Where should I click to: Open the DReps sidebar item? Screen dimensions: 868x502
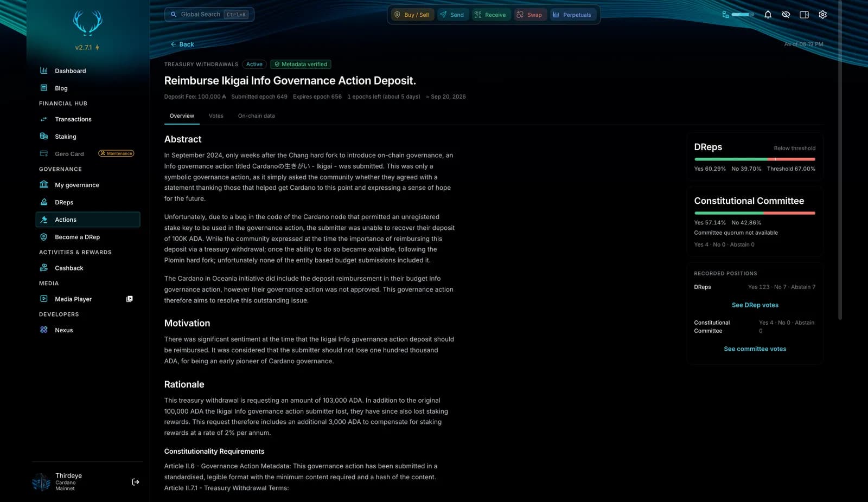point(87,202)
